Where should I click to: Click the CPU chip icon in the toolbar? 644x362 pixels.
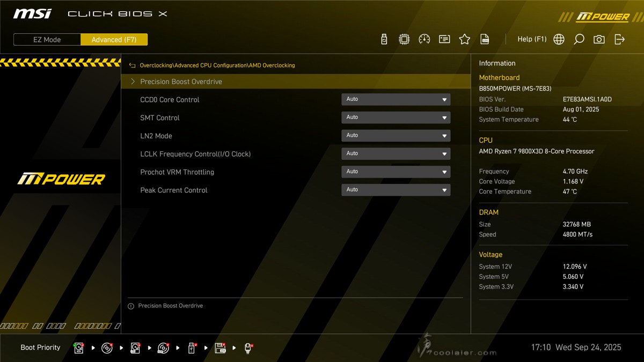pyautogui.click(x=404, y=39)
